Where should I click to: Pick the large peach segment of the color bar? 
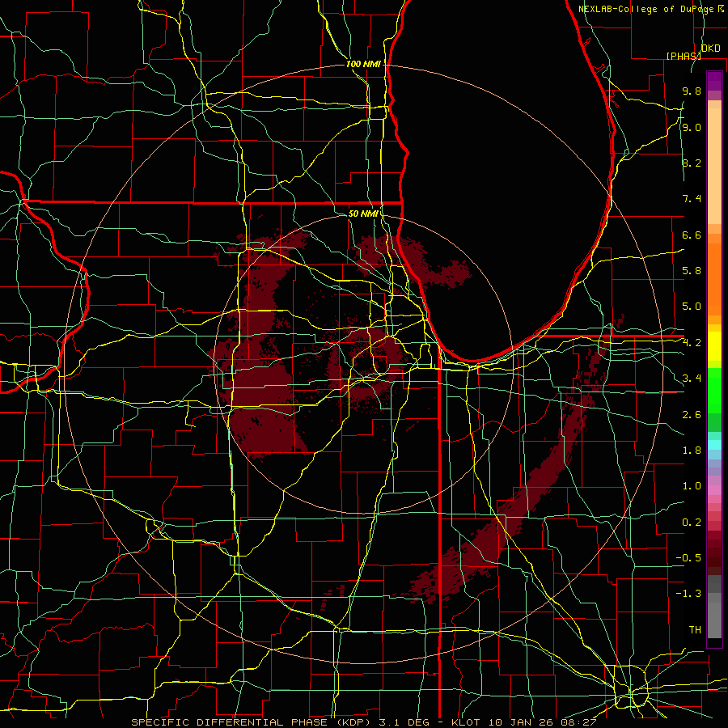click(714, 166)
